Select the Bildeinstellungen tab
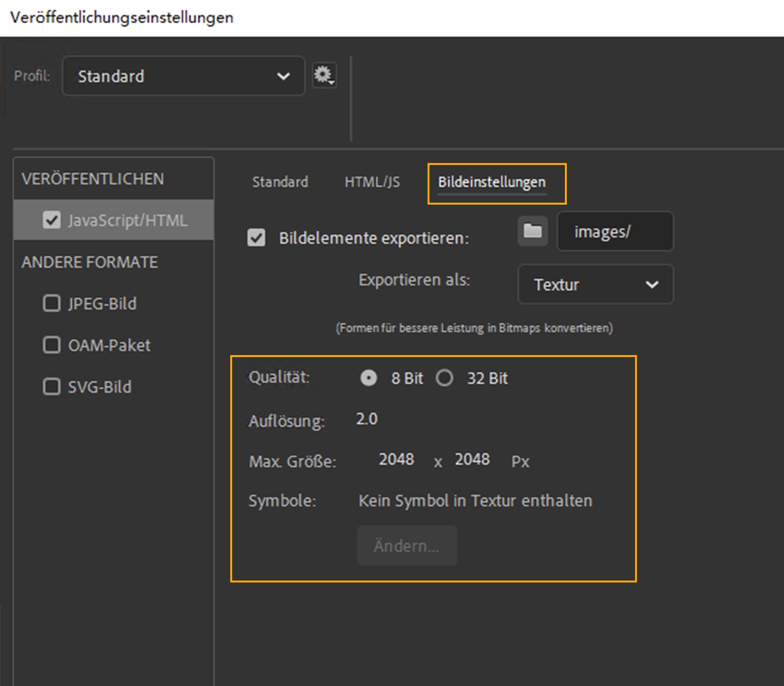The image size is (784, 686). click(x=492, y=182)
